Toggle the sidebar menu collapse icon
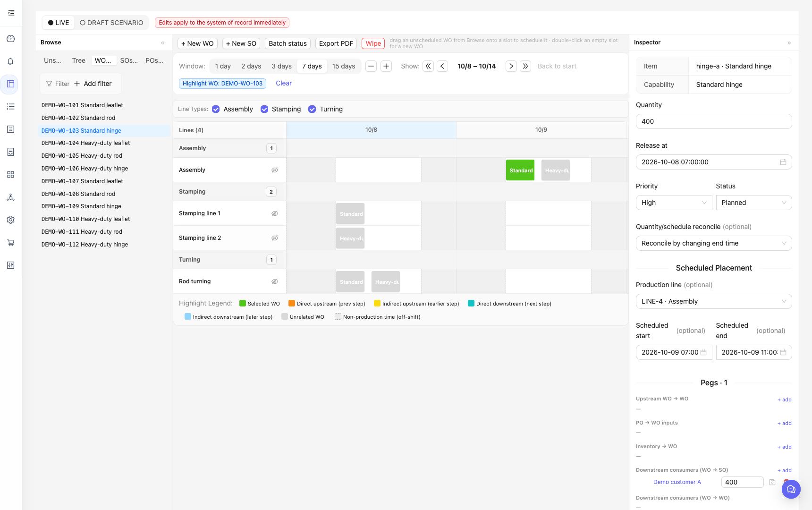Image resolution: width=812 pixels, height=510 pixels. point(11,13)
